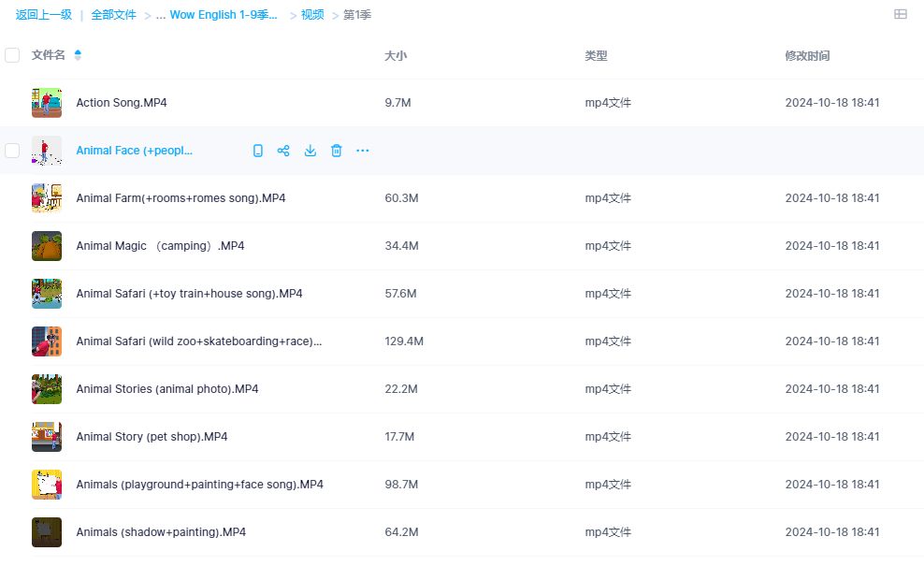Click 返回上一级 to go back
This screenshot has height=566, width=924.
pyautogui.click(x=44, y=15)
